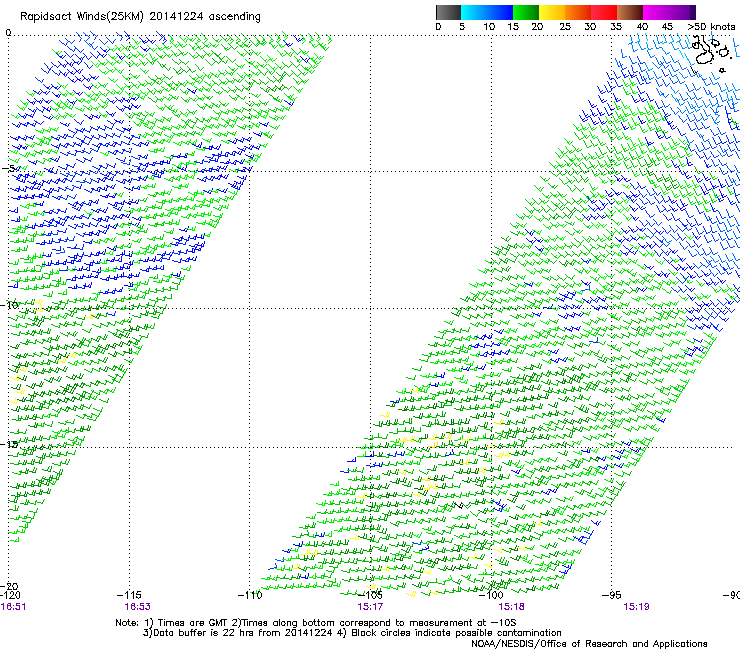
Task: Click the latitude label -15
Action: point(9,444)
